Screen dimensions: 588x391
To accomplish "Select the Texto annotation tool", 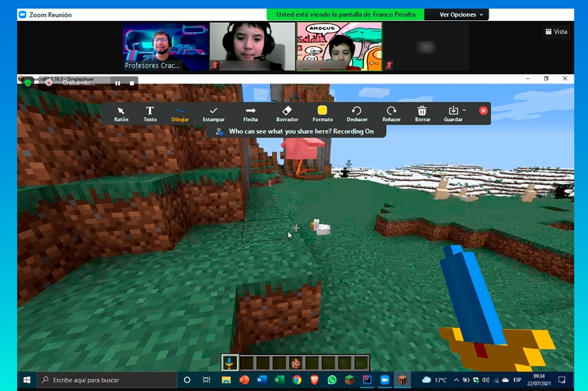I will coord(150,114).
